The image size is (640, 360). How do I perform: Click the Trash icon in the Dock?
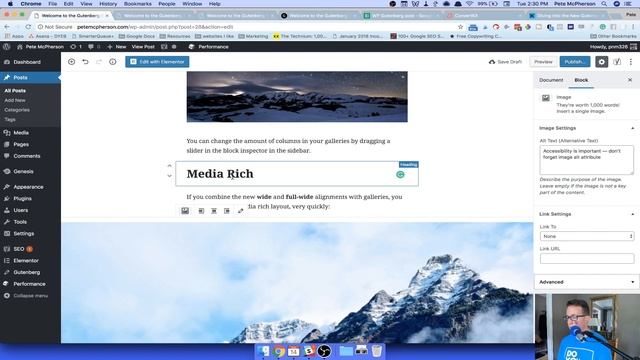[x=377, y=351]
